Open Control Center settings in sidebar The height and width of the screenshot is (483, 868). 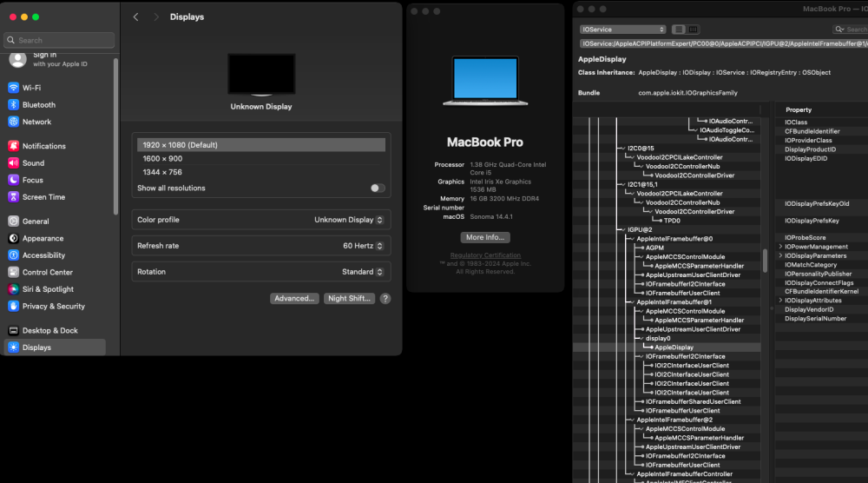pos(47,273)
